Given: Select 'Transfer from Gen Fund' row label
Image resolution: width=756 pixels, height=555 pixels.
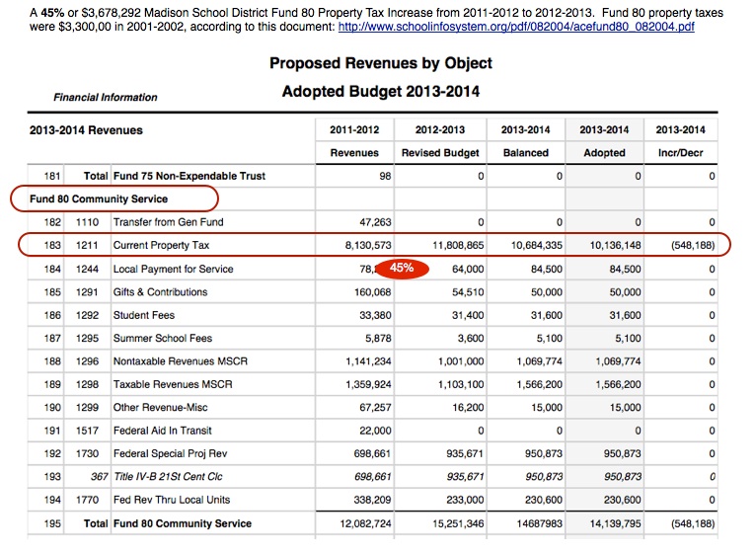Looking at the screenshot, I should [x=168, y=222].
